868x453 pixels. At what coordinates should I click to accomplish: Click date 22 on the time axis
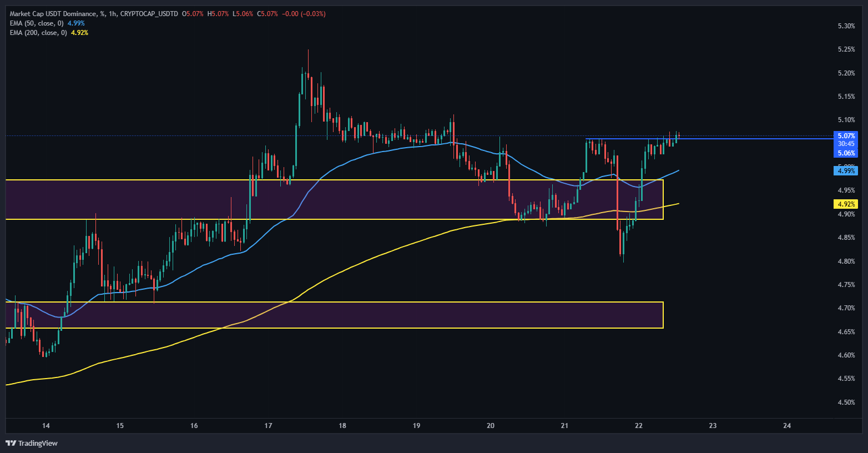638,426
